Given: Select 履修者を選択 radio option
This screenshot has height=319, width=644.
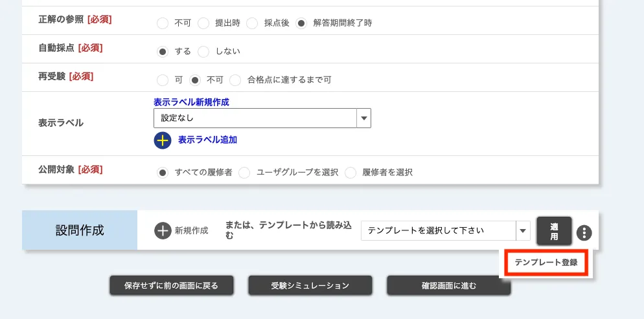Looking at the screenshot, I should pos(351,173).
